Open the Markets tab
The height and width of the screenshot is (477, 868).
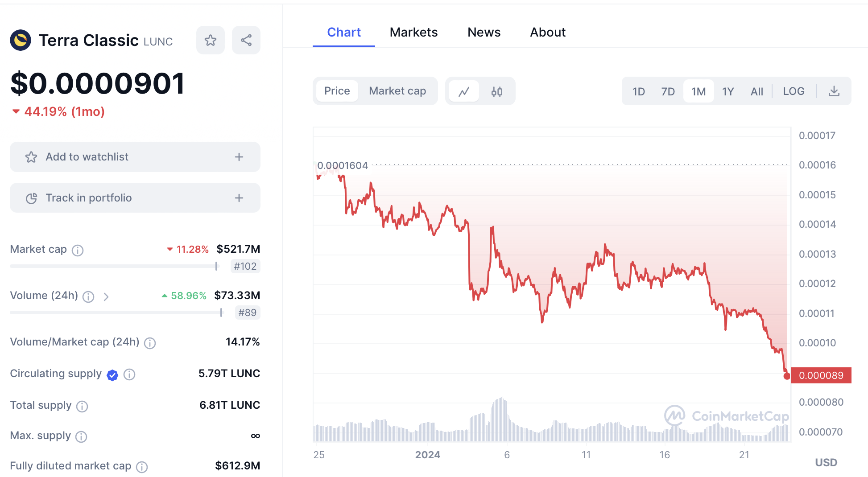click(413, 32)
